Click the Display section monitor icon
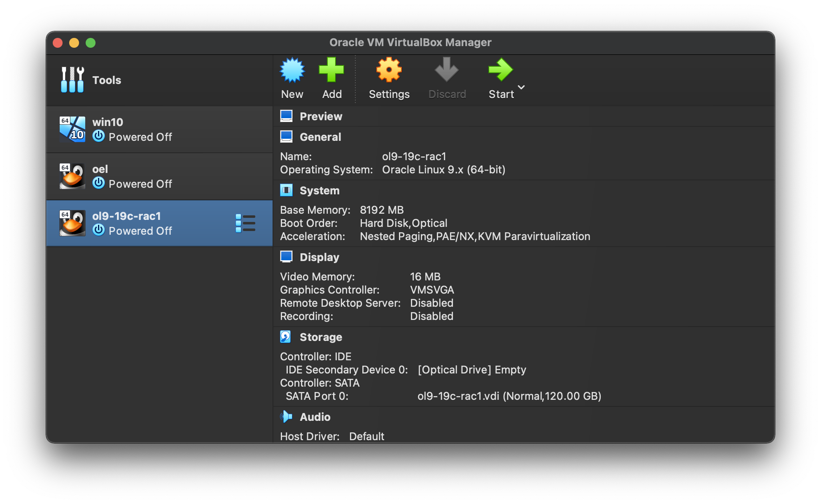Screen dimensions: 821x504 click(286, 257)
